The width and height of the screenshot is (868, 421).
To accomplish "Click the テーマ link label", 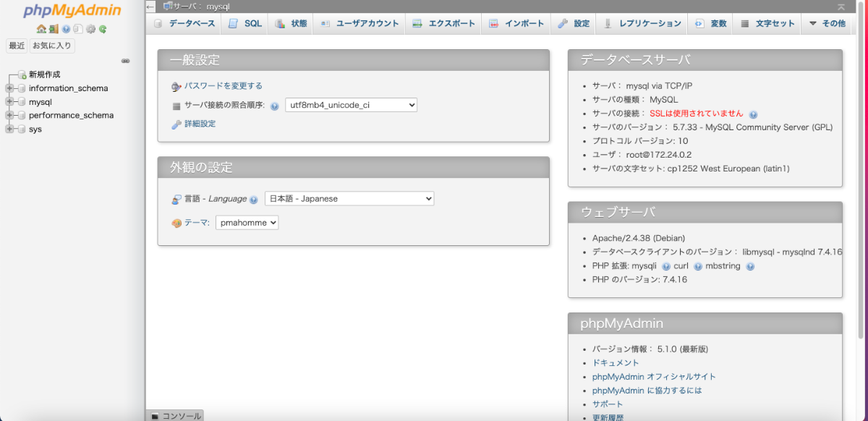I will coord(197,223).
